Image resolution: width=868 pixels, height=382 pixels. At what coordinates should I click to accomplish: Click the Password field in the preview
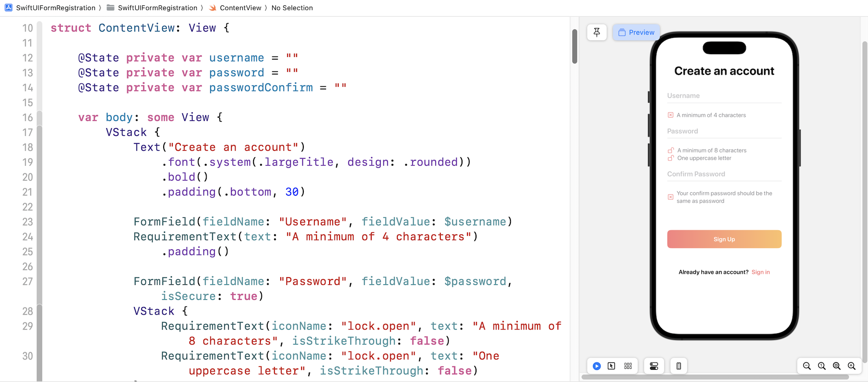click(724, 131)
